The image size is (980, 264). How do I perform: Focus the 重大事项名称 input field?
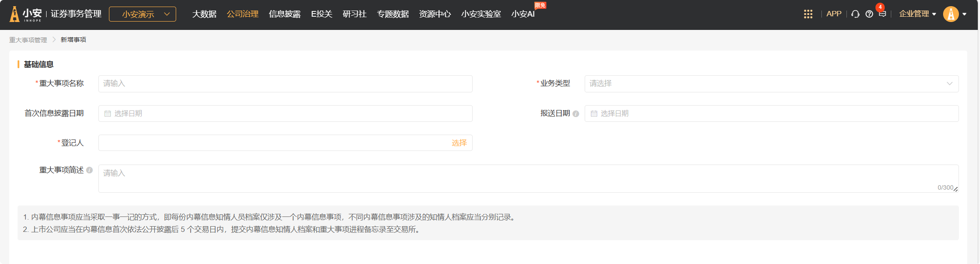[x=286, y=84]
